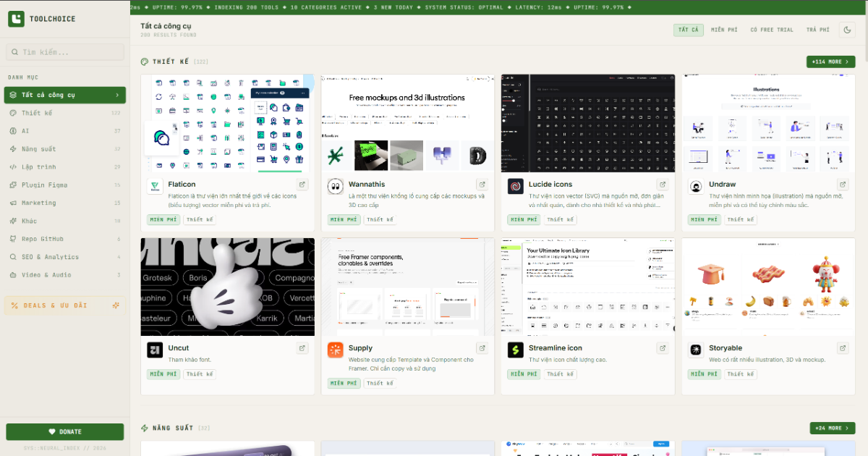Open Deals & Ưu đãi banner
868x456 pixels.
tap(65, 305)
